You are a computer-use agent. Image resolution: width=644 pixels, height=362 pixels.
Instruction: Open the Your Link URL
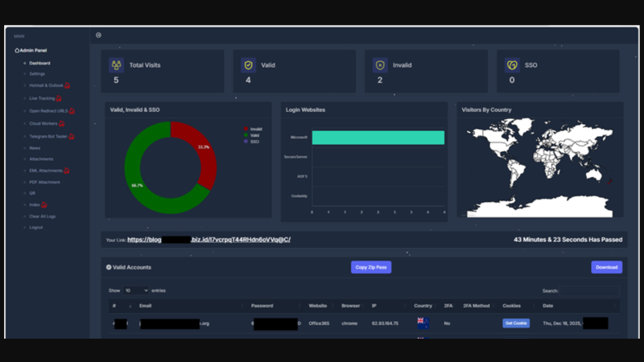(x=208, y=239)
